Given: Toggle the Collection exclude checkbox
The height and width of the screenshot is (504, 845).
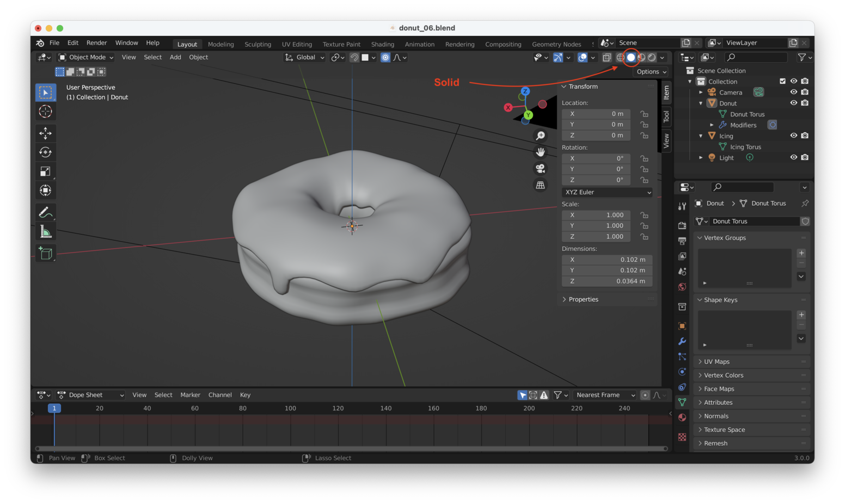Looking at the screenshot, I should (782, 81).
